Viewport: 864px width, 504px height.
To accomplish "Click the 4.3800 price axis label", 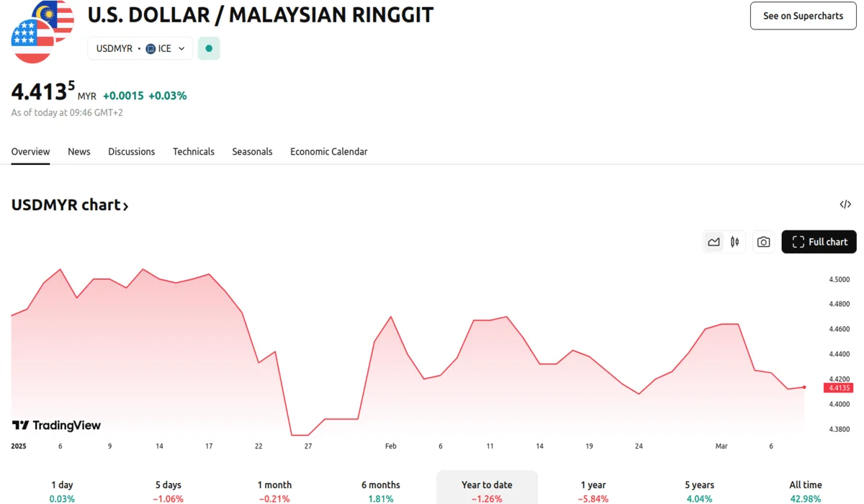I will pyautogui.click(x=840, y=429).
